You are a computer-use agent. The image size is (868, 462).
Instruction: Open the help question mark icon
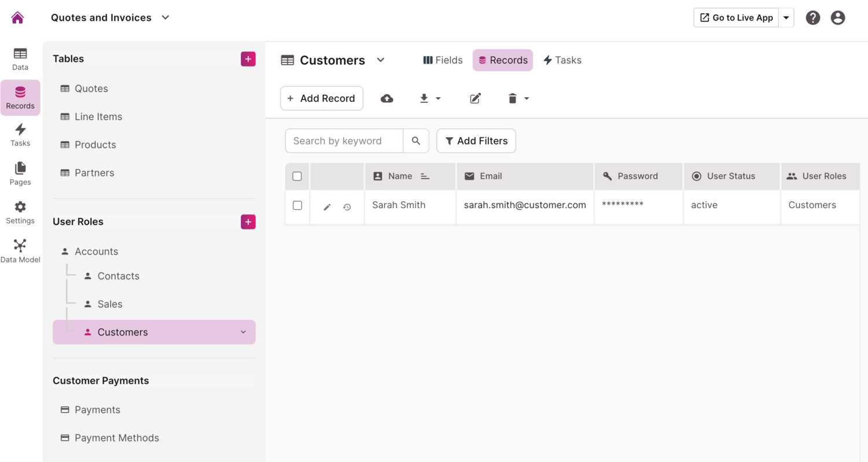click(813, 18)
